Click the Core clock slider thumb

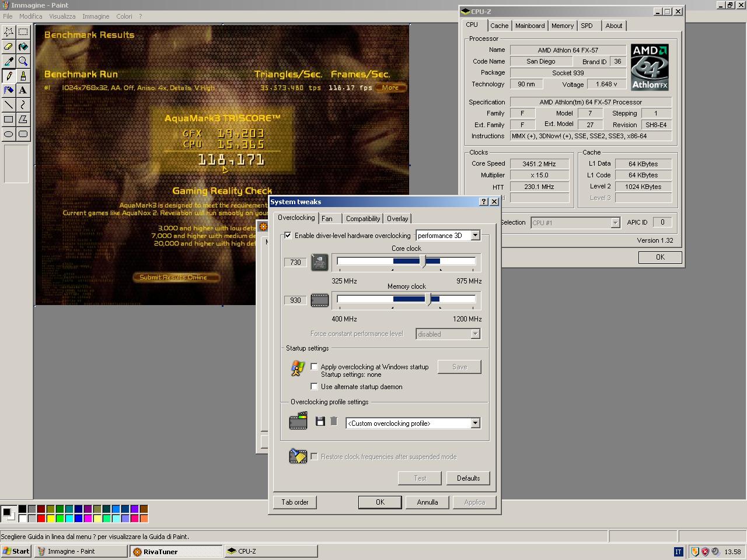424,261
